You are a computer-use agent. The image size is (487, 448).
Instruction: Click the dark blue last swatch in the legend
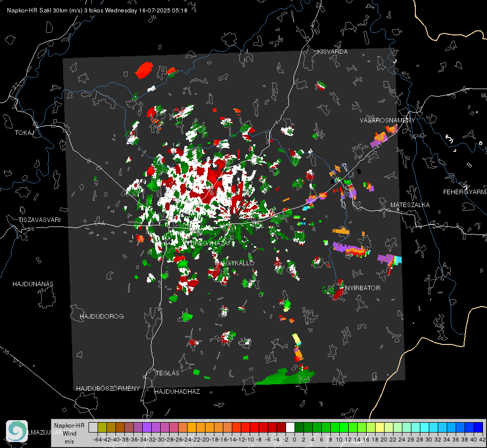coord(479,427)
